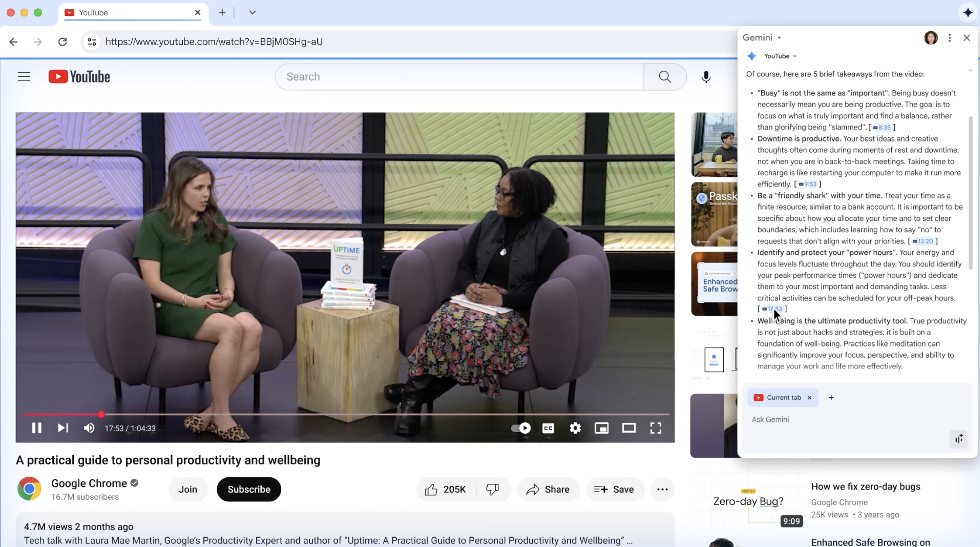
Task: Toggle the autoplay switch
Action: point(521,428)
